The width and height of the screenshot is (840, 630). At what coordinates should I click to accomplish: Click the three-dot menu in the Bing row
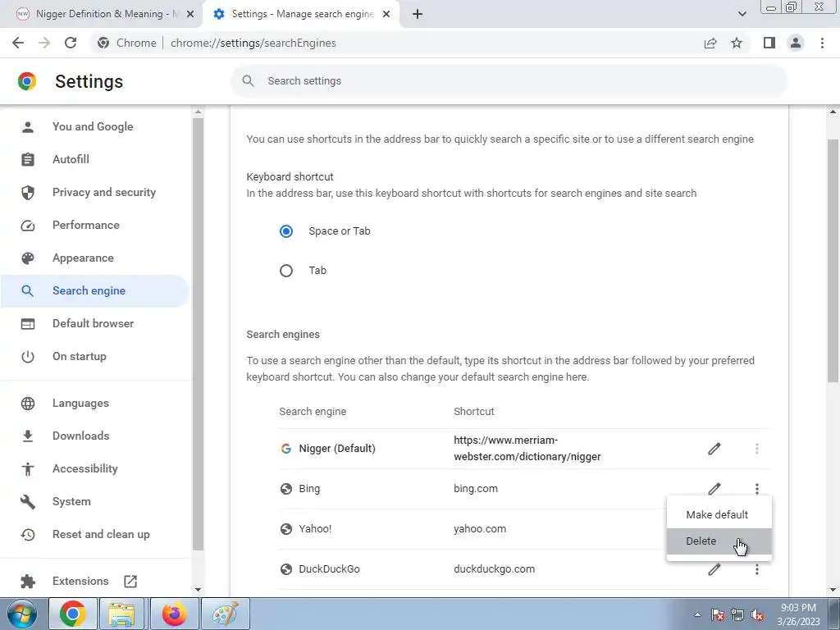757,489
